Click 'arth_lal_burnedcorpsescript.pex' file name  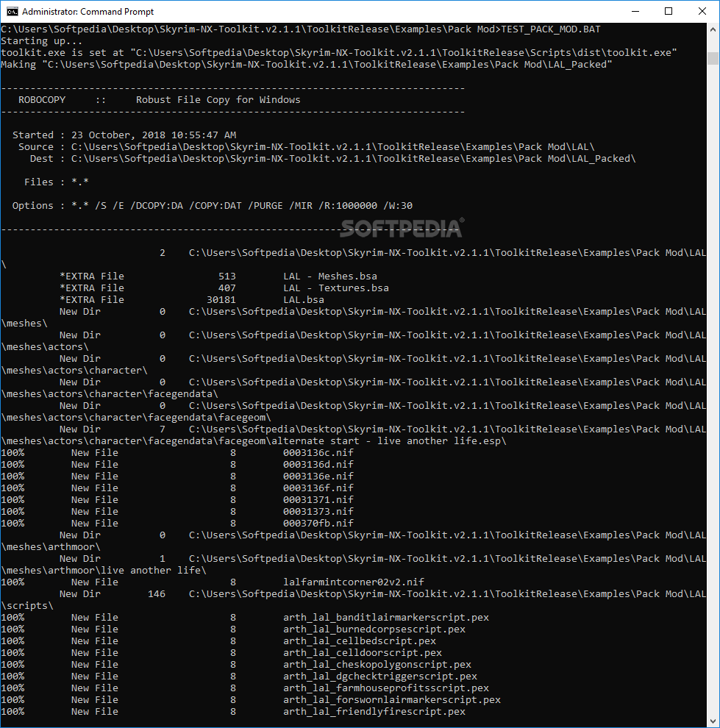tap(374, 629)
